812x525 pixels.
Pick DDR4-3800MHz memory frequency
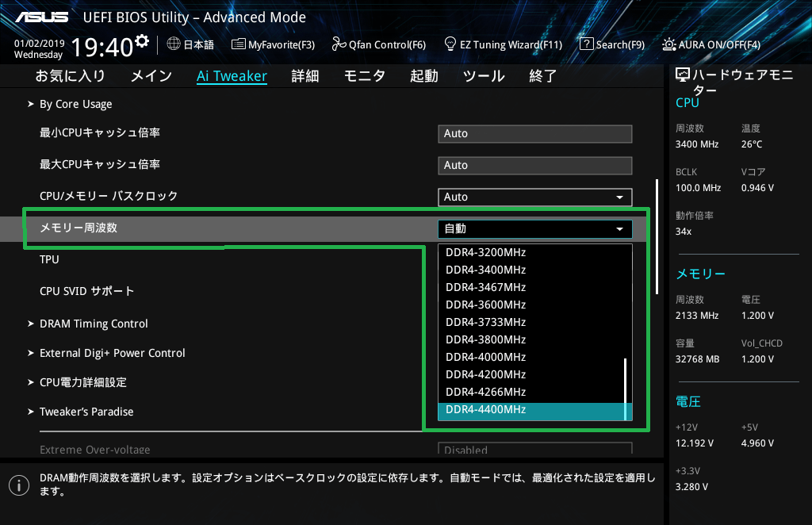[x=531, y=339]
